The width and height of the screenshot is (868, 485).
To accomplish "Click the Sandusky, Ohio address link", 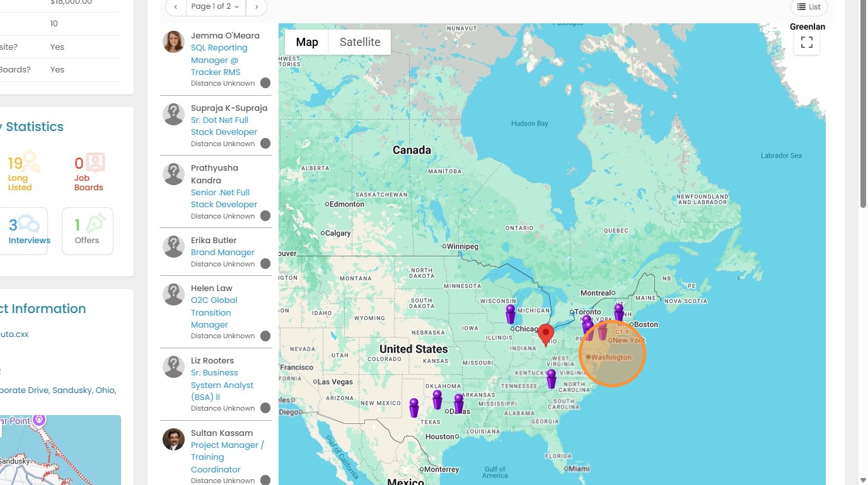I will (x=58, y=390).
